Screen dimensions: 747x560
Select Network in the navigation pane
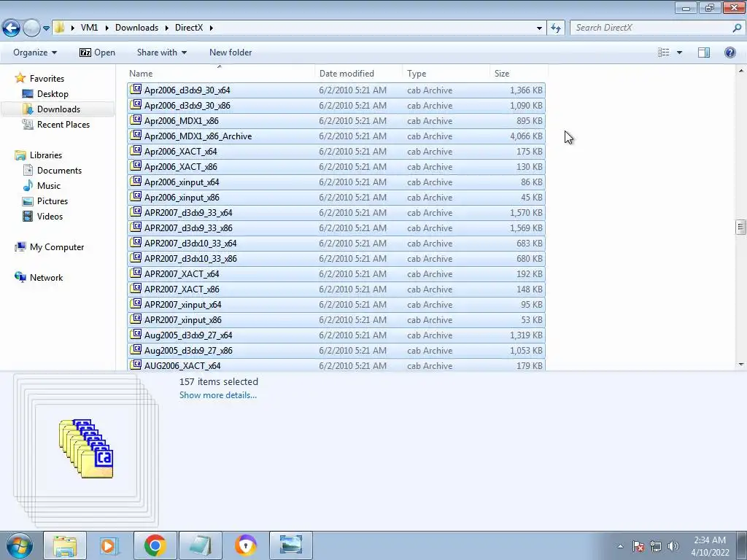tap(46, 278)
